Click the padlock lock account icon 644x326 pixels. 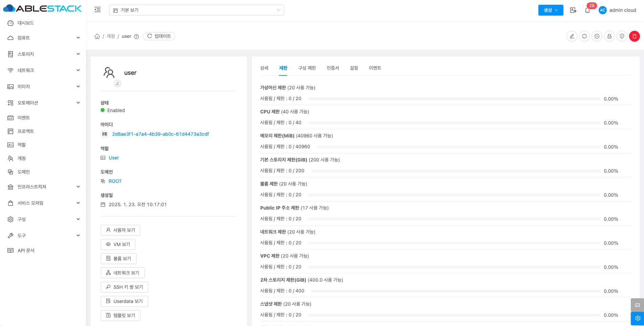[609, 36]
